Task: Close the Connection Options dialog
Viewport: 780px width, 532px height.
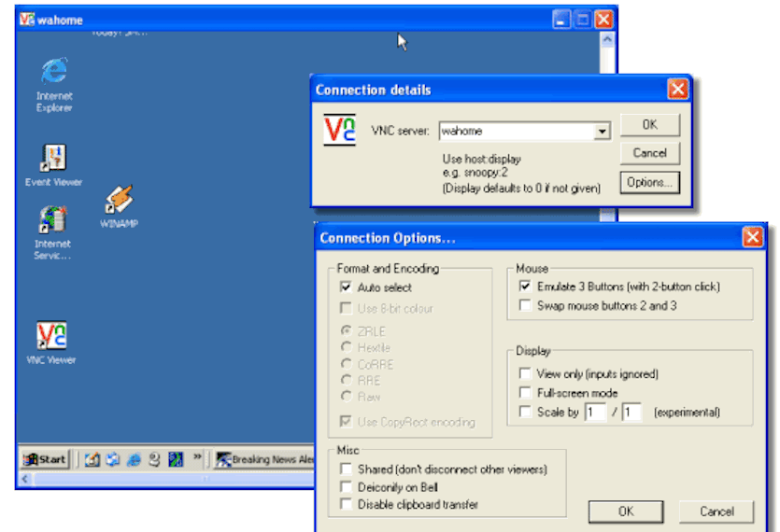Action: (752, 237)
